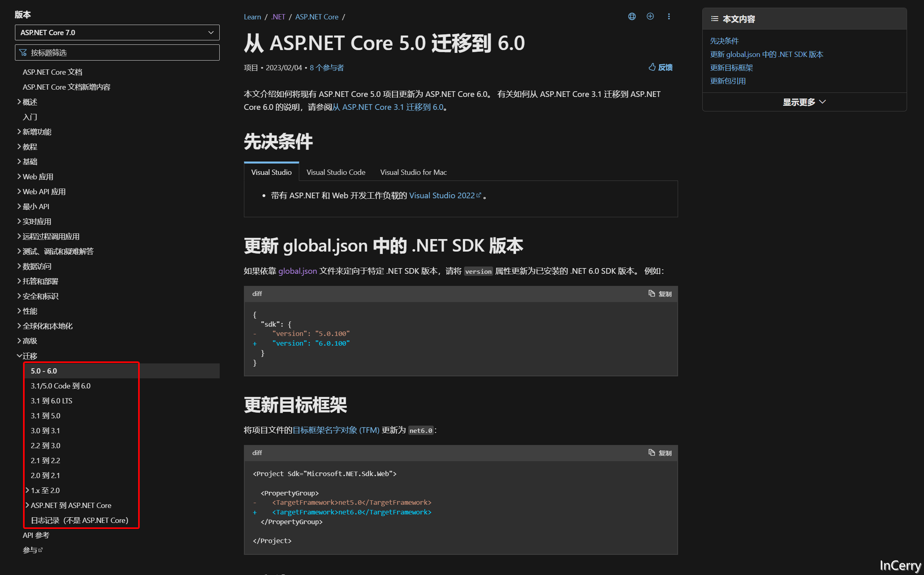This screenshot has width=924, height=575.
Task: Click the 按标题筛选 filter input field
Action: [x=117, y=53]
